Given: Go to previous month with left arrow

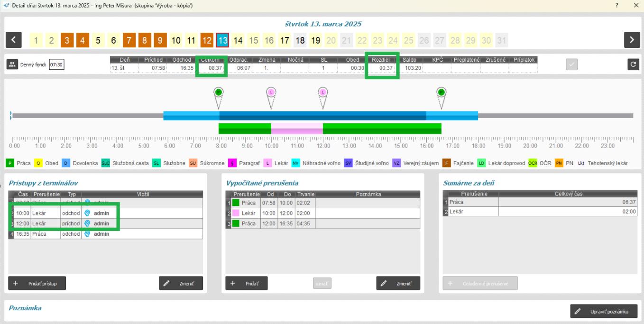Looking at the screenshot, I should pyautogui.click(x=13, y=40).
